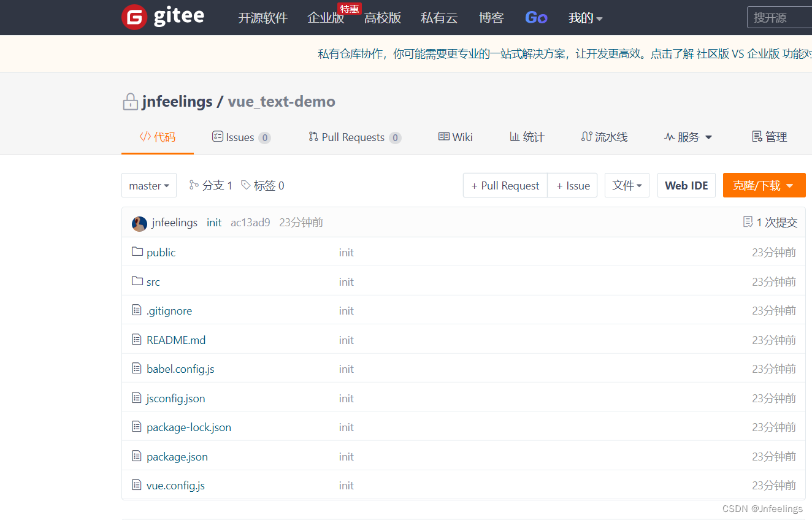Click the file icon for .gitignore
Screen dimensions: 812x520
pyautogui.click(x=137, y=310)
